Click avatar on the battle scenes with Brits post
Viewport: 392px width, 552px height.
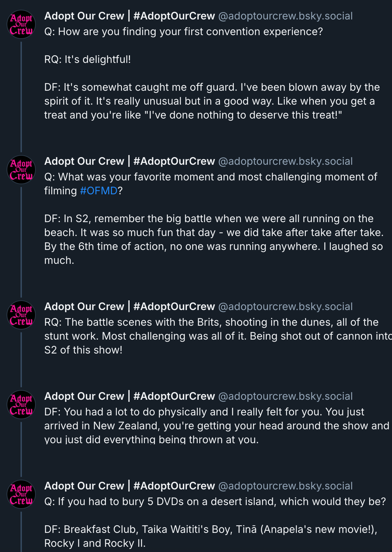pos(21,315)
